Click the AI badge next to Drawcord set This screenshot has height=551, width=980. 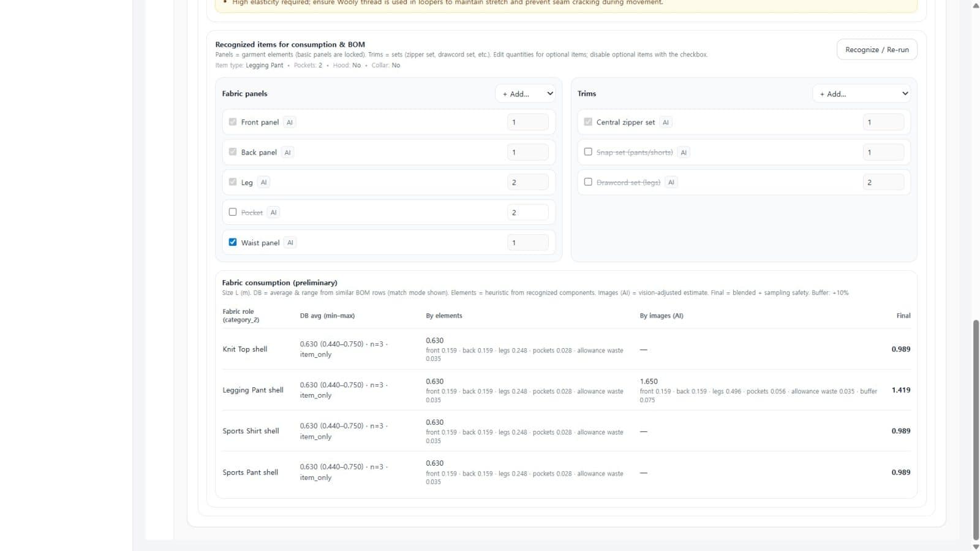coord(671,183)
